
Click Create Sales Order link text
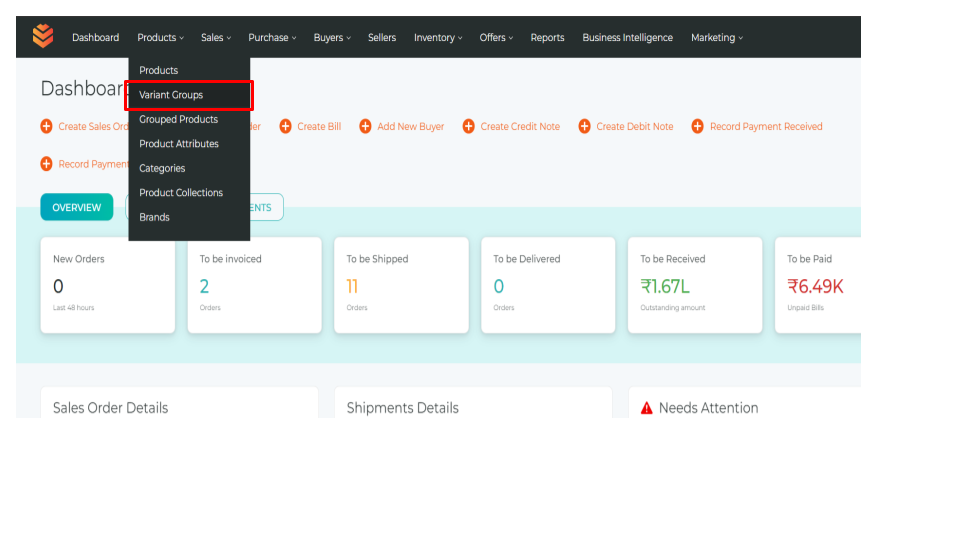click(93, 126)
